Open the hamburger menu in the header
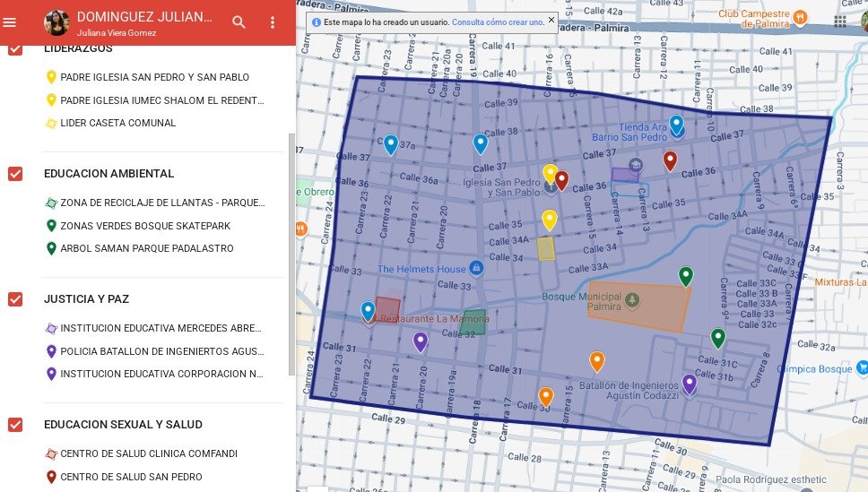 pos(9,22)
